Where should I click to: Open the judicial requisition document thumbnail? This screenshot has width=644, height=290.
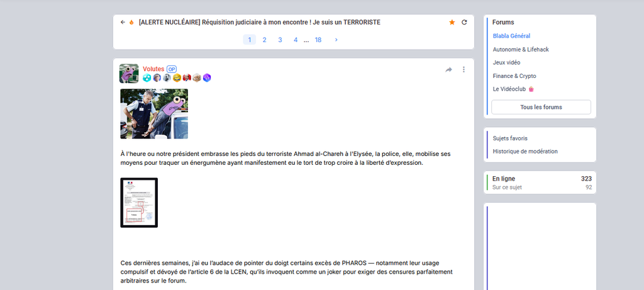[x=139, y=203]
